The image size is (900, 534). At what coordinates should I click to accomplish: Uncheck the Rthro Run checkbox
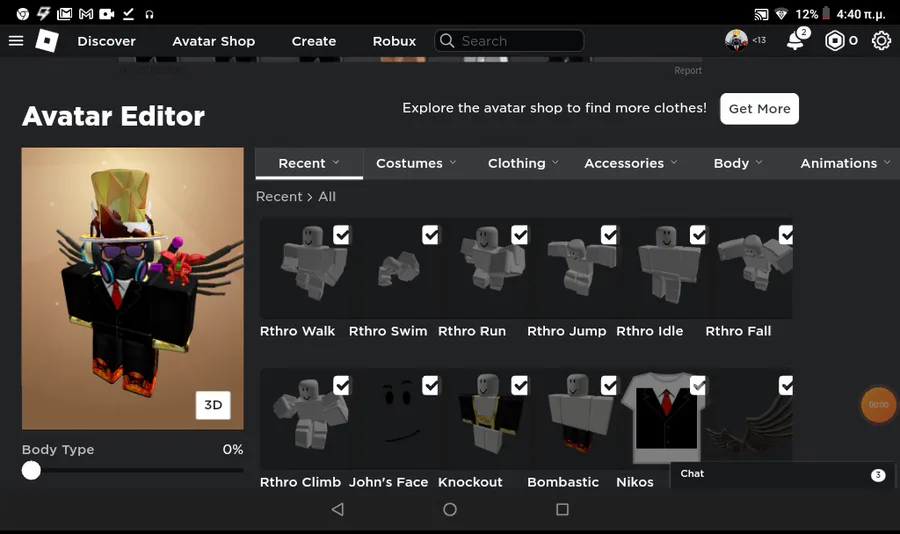click(x=519, y=235)
